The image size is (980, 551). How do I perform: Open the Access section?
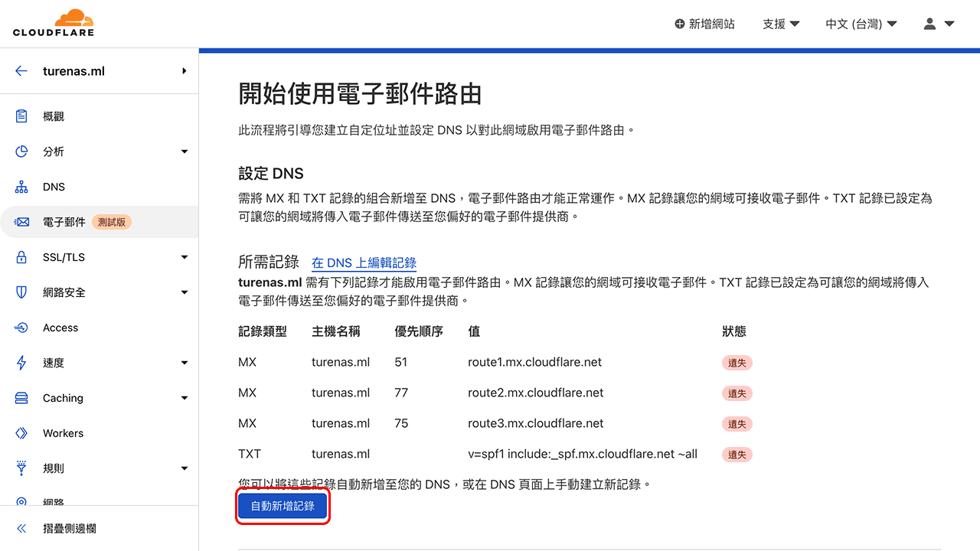tap(63, 327)
